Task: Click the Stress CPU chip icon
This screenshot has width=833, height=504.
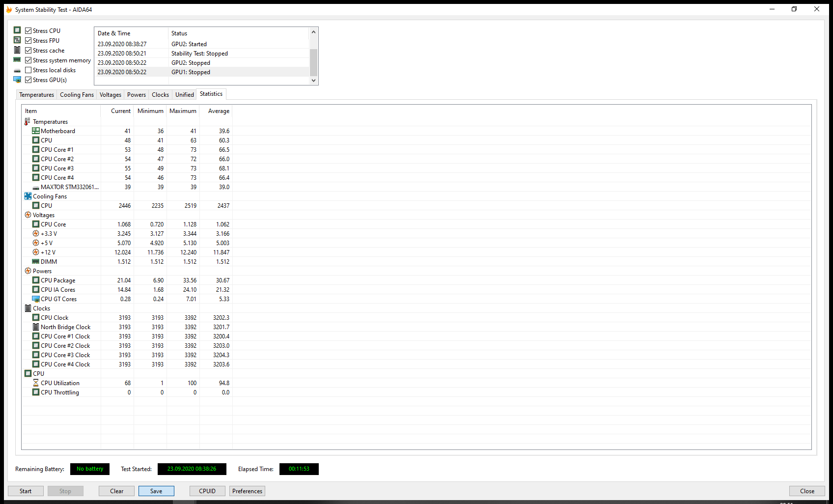Action: coord(17,30)
